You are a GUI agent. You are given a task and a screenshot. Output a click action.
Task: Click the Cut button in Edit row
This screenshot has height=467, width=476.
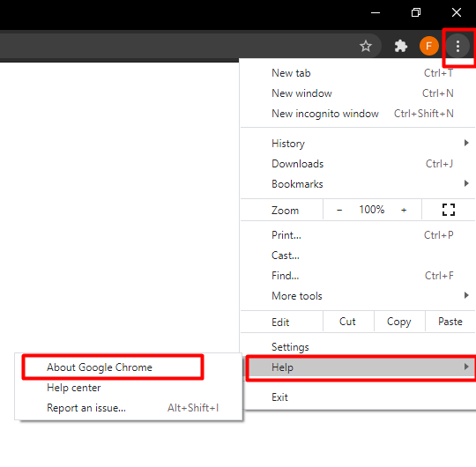pyautogui.click(x=347, y=322)
